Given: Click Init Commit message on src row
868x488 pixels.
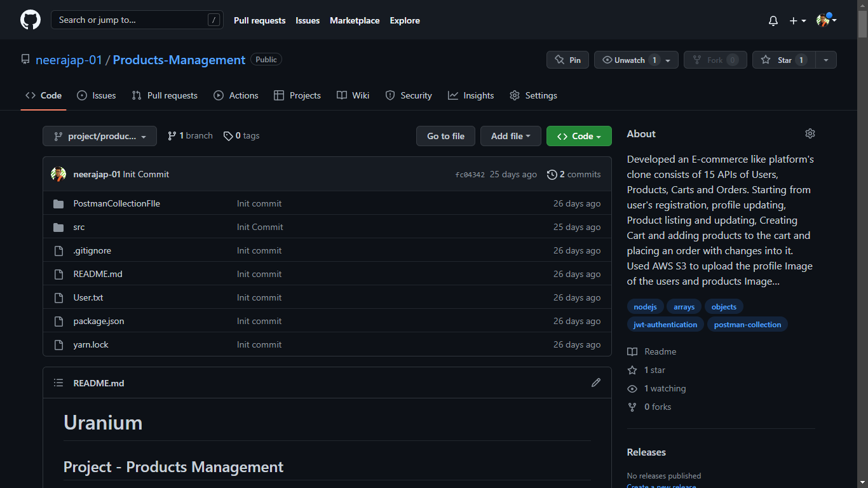Looking at the screenshot, I should coord(260,227).
